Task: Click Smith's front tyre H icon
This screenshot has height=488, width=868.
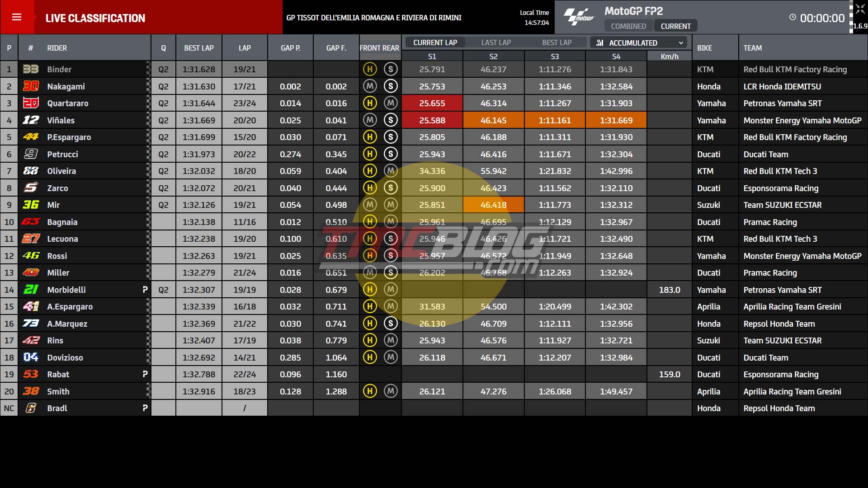Action: pos(370,391)
